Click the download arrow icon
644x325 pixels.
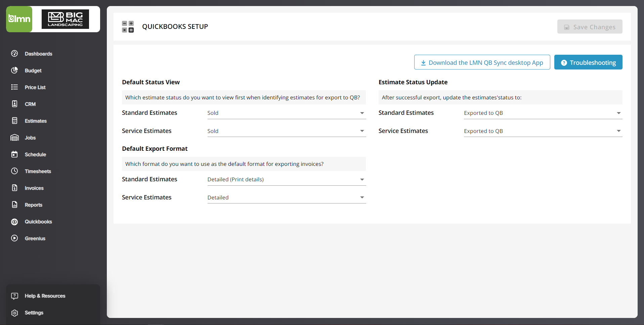pos(423,63)
